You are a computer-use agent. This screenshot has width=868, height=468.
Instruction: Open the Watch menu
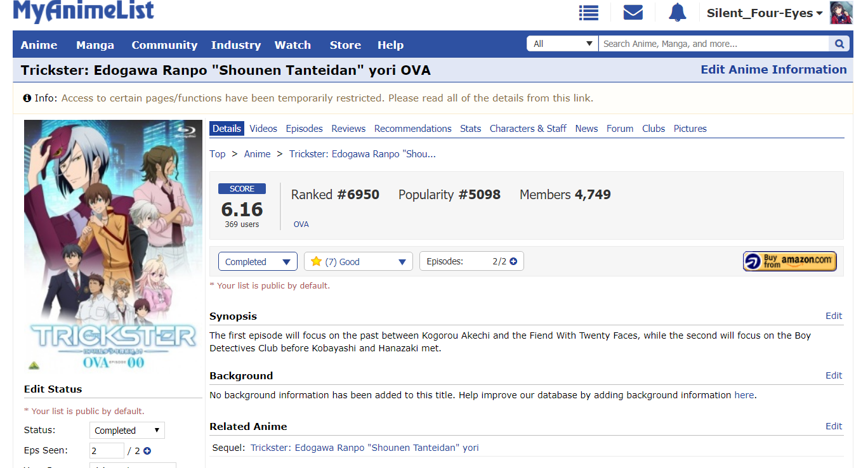click(293, 45)
